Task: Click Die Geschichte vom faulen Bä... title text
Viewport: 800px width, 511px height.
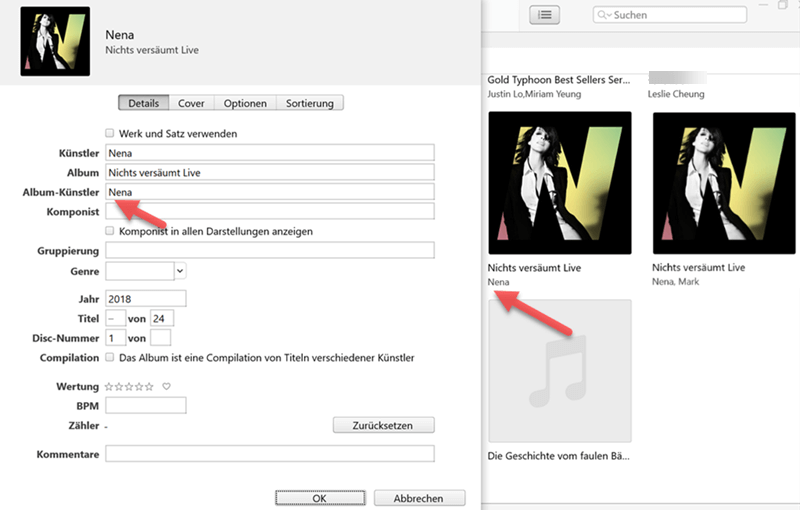Action: pos(559,456)
